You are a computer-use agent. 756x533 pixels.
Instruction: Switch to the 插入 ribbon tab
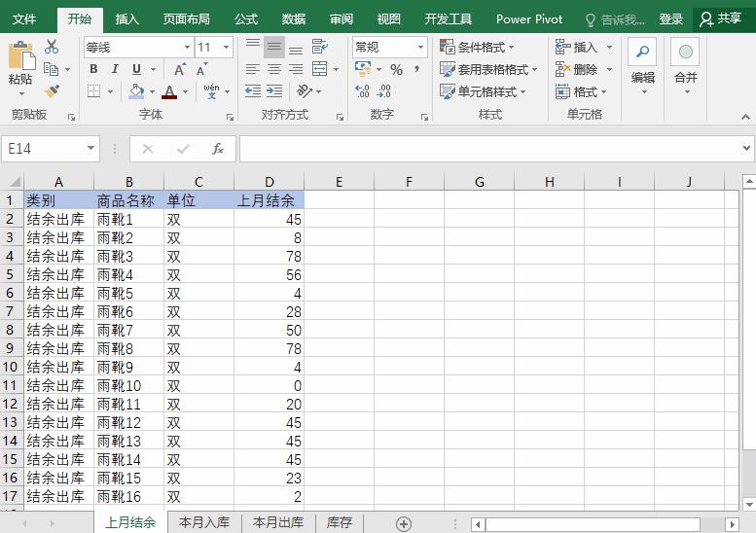coord(126,19)
